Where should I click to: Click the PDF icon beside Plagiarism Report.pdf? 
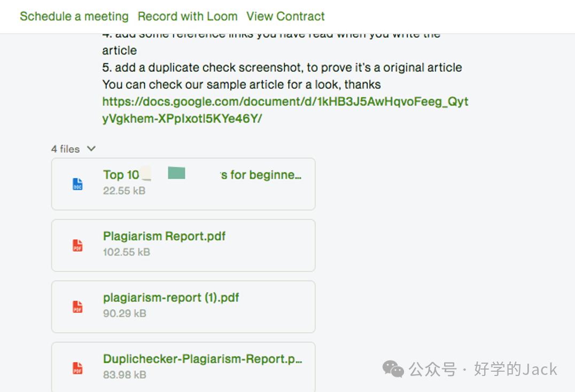pos(78,246)
